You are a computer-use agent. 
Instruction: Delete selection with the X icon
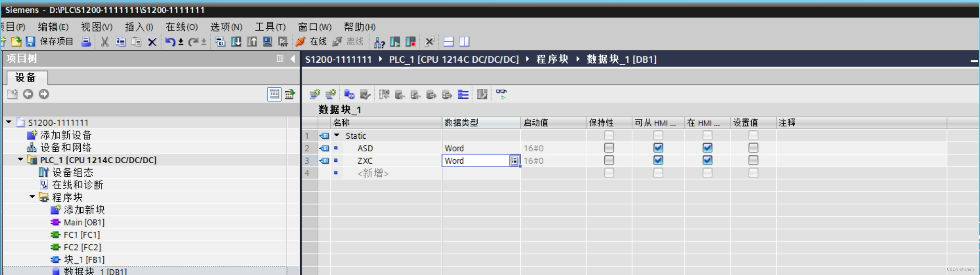point(152,42)
